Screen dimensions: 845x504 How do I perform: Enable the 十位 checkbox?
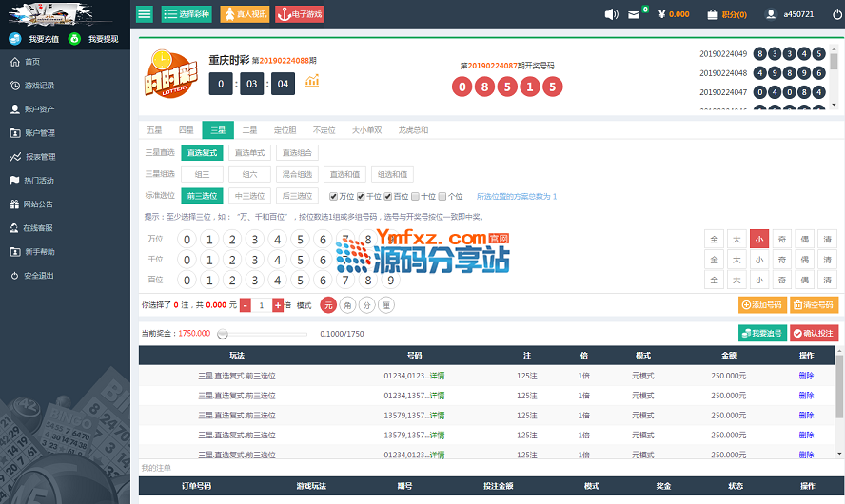coord(416,197)
